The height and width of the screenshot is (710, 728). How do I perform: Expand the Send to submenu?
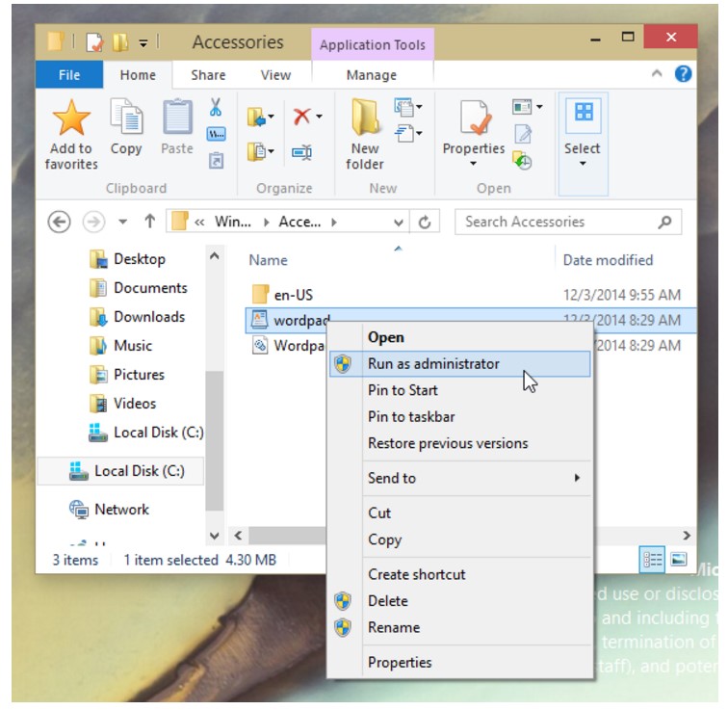point(577,478)
